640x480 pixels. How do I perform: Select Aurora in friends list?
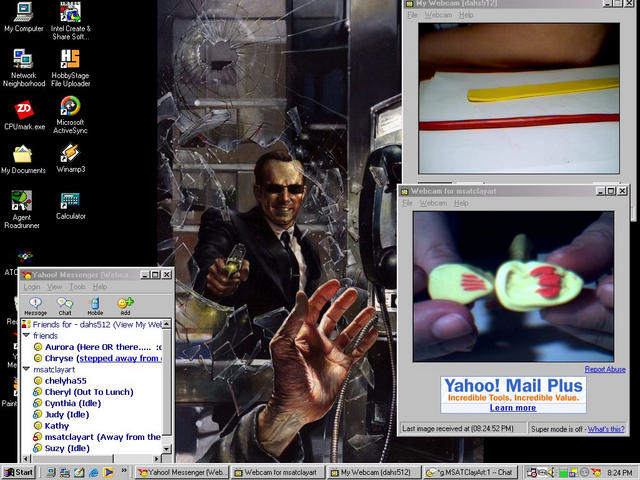click(98, 347)
